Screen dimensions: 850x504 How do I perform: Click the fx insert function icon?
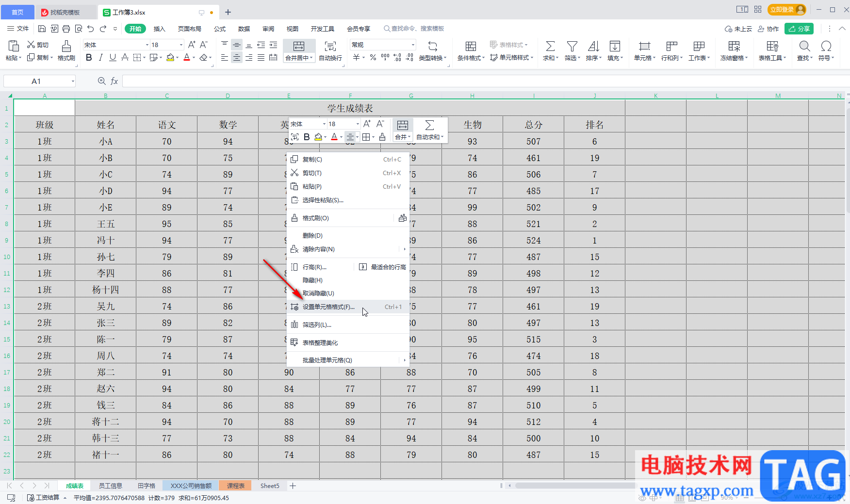[x=114, y=81]
